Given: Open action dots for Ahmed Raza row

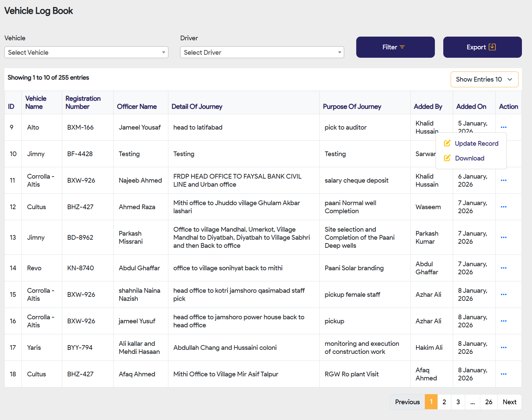Looking at the screenshot, I should [x=503, y=207].
